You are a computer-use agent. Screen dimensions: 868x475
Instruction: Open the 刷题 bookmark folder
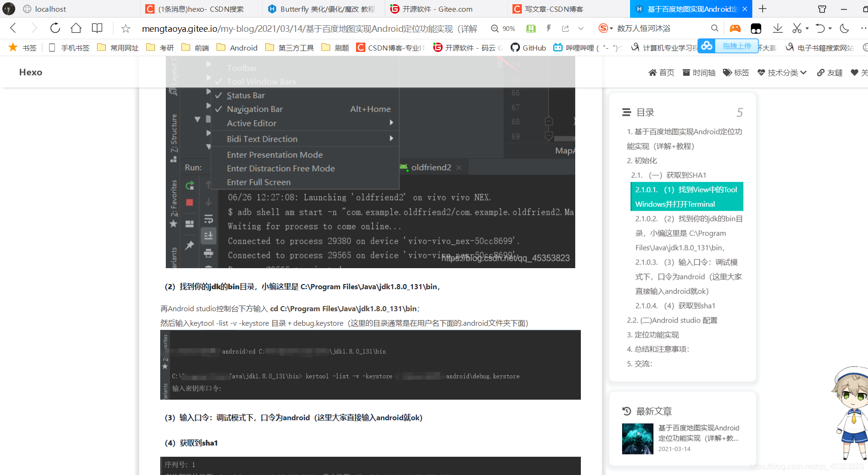[335, 48]
